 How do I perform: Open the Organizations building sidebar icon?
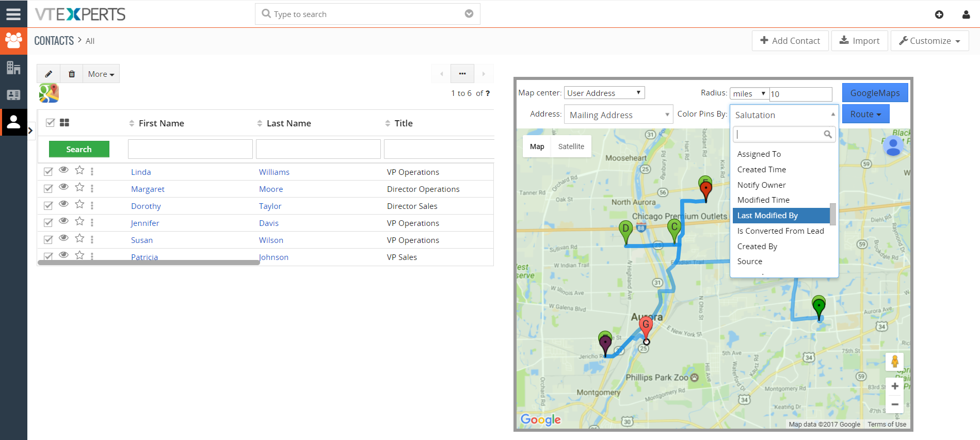[x=13, y=68]
